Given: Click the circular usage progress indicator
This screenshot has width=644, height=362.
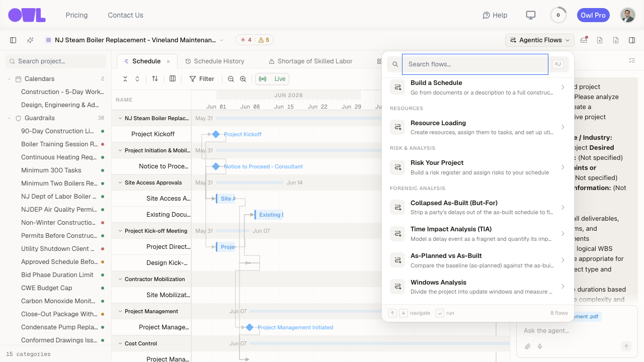Looking at the screenshot, I should (x=558, y=15).
